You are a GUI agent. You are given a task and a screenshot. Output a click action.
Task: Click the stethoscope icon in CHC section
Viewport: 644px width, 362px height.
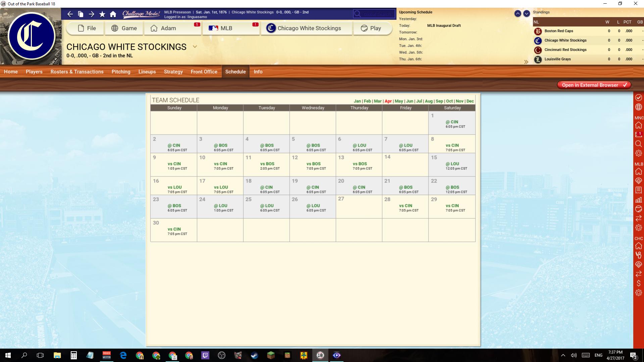tap(638, 255)
